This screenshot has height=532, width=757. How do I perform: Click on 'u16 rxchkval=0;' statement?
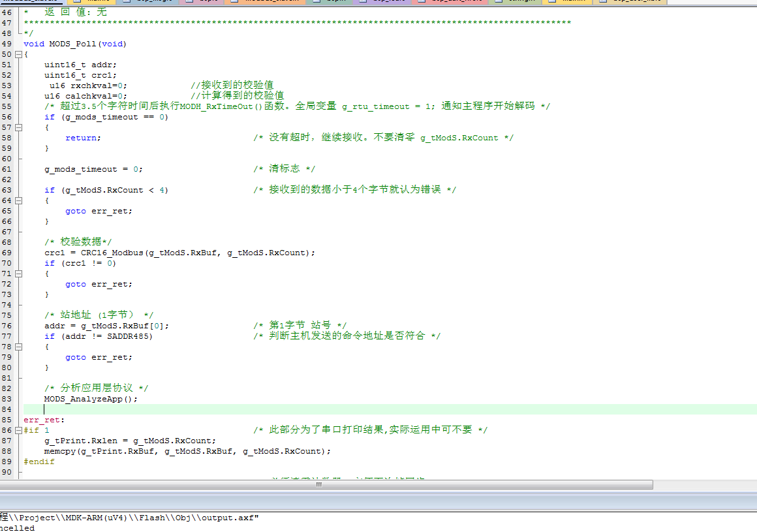[88, 86]
